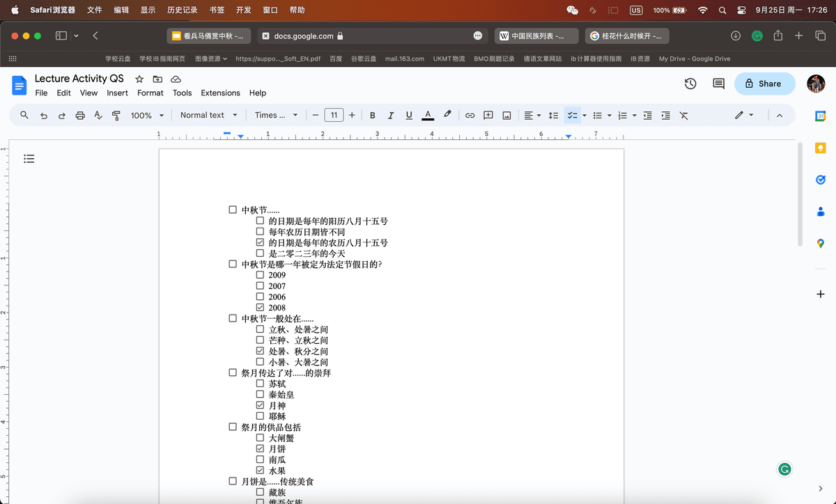Show document outline icon
Image resolution: width=836 pixels, height=504 pixels.
pyautogui.click(x=29, y=159)
